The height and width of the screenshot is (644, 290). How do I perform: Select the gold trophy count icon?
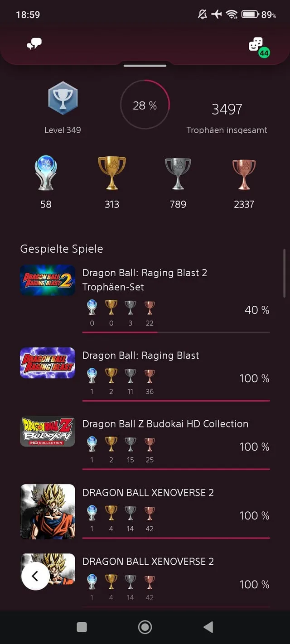pos(111,172)
